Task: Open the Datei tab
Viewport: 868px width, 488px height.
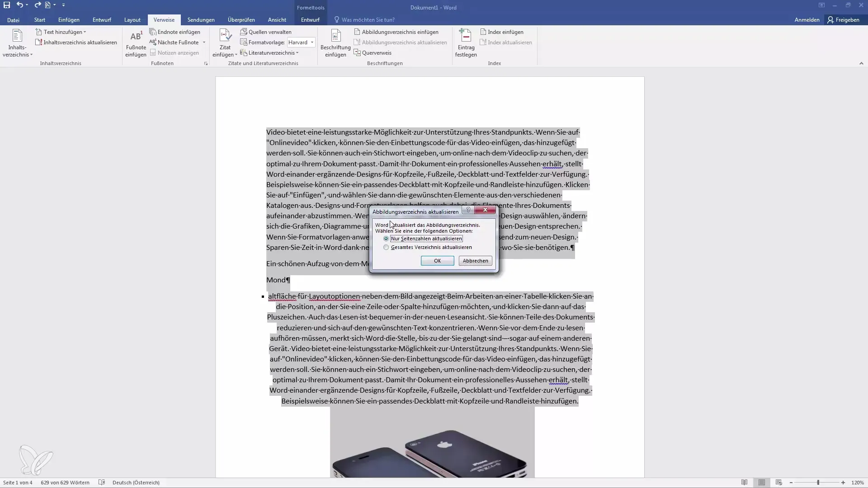Action: (13, 20)
